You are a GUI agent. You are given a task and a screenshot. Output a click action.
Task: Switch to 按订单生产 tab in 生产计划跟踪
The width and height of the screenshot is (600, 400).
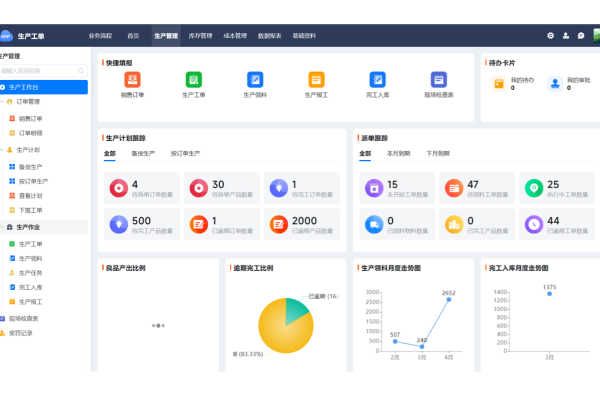coord(185,153)
